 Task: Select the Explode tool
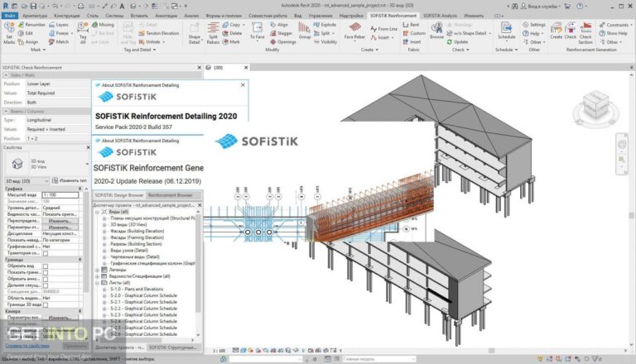point(325,25)
